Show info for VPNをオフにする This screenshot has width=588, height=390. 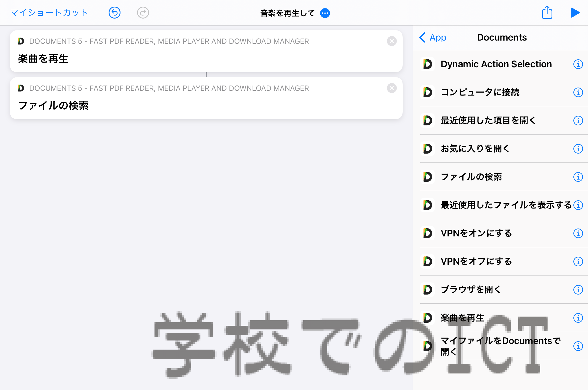pos(578,261)
